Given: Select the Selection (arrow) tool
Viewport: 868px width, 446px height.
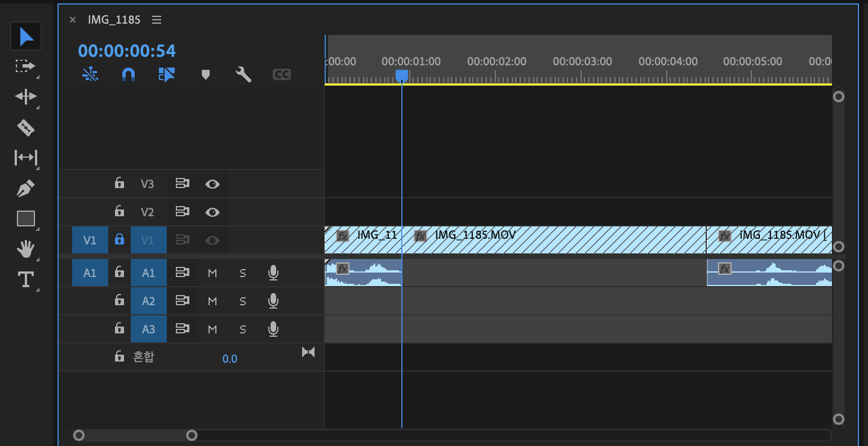Looking at the screenshot, I should tap(26, 36).
